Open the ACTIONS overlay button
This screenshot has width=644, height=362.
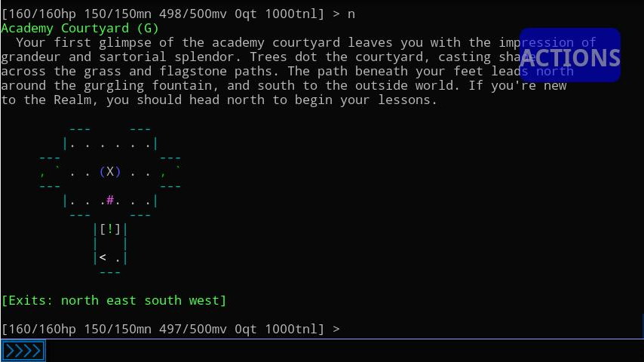point(569,55)
